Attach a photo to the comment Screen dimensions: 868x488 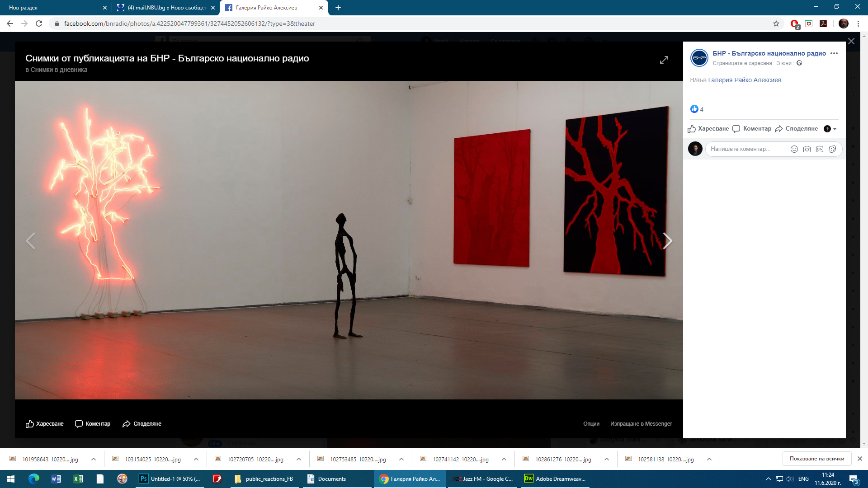(x=807, y=149)
